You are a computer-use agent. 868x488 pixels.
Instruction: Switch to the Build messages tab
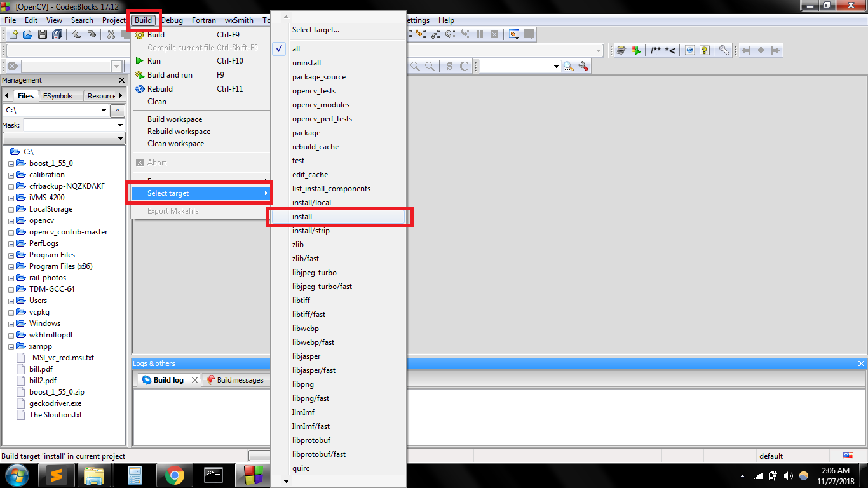[234, 380]
